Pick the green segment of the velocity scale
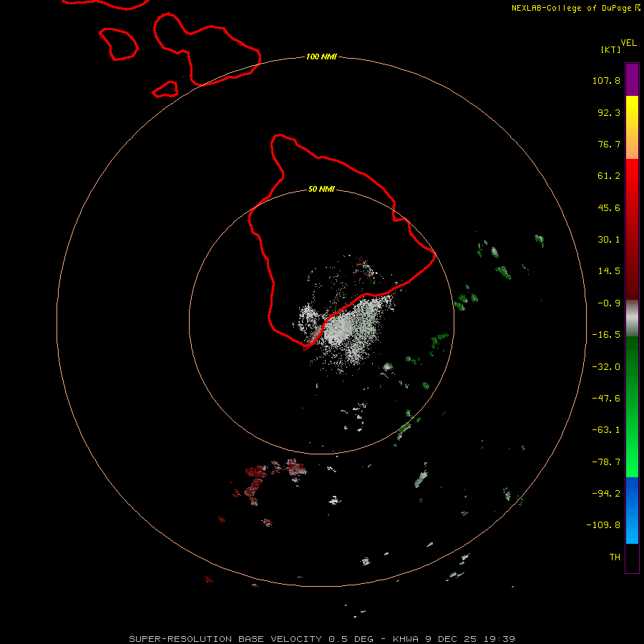Image resolution: width=644 pixels, height=644 pixels. 632,406
